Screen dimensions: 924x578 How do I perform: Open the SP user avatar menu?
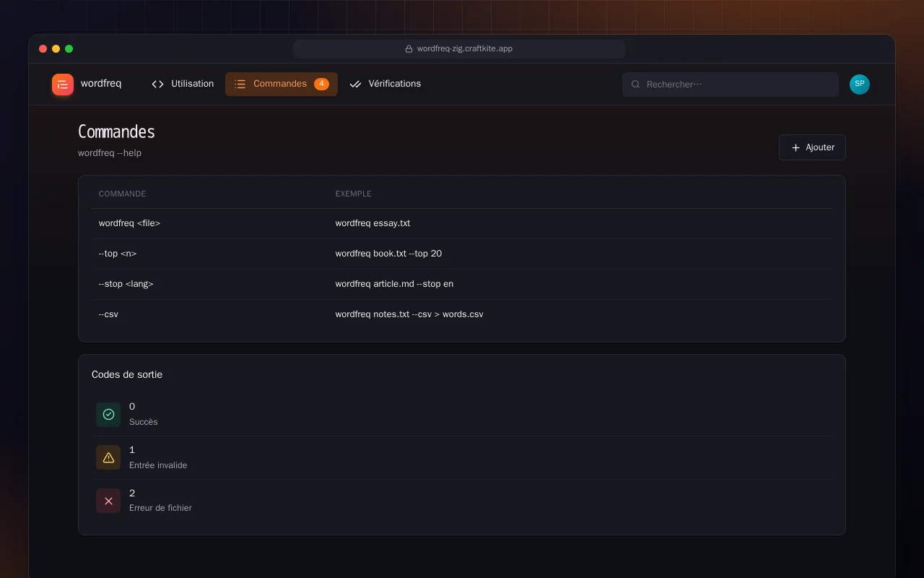pyautogui.click(x=860, y=84)
